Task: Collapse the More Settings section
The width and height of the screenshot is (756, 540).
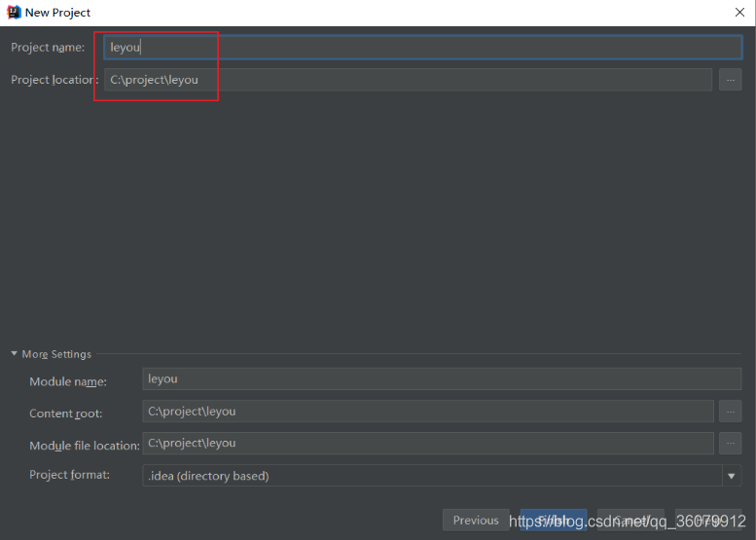Action: (14, 354)
